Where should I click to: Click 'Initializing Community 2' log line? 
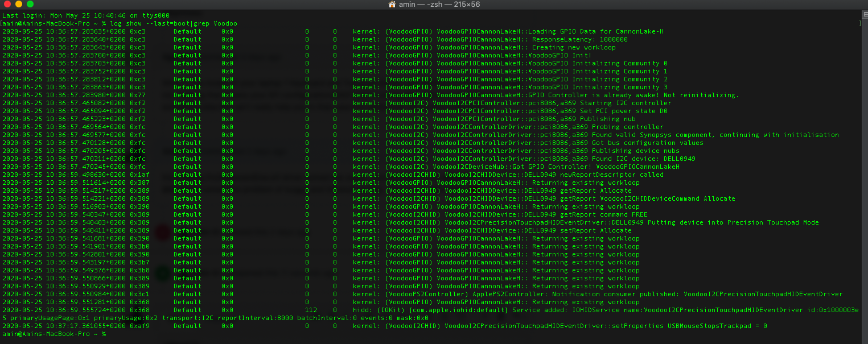click(x=620, y=79)
